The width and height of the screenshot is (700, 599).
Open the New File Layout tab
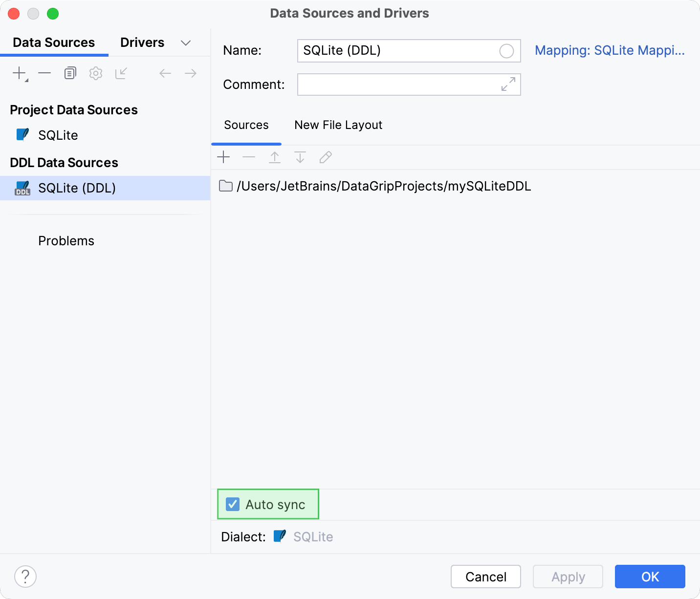point(338,125)
